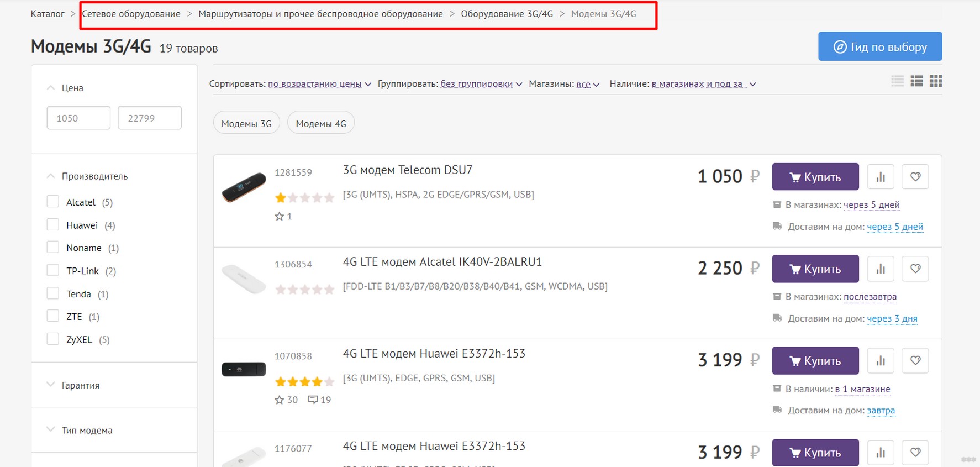Open 4G LTE модем Alcatel IK40V-2BALRU1 title
This screenshot has width=980, height=467.
(x=442, y=262)
